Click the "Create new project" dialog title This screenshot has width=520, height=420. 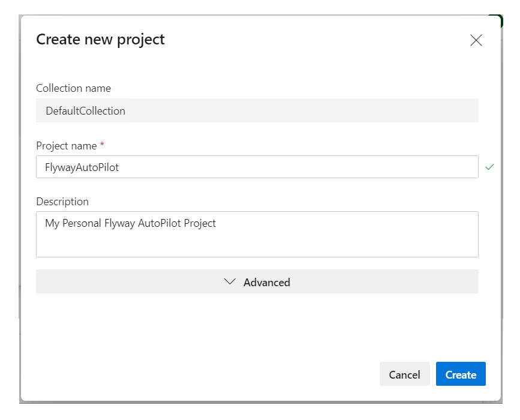point(100,40)
